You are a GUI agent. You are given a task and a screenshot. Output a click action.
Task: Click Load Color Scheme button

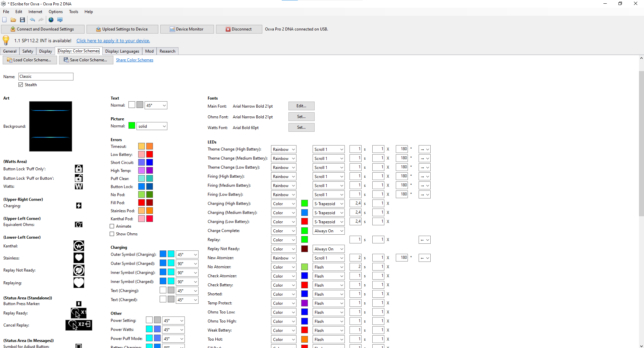pyautogui.click(x=30, y=60)
